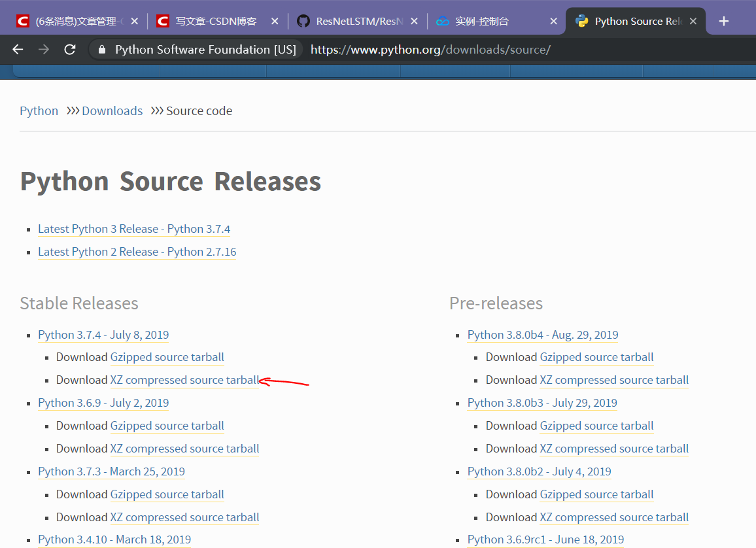
Task: Download XZ compressed tarball for Python 3.6.9
Action: [184, 449]
